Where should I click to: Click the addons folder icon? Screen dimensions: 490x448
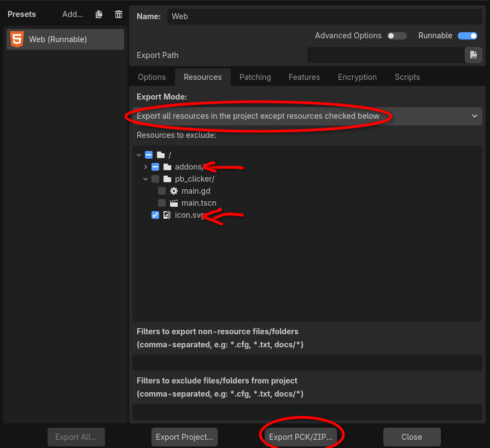(167, 167)
